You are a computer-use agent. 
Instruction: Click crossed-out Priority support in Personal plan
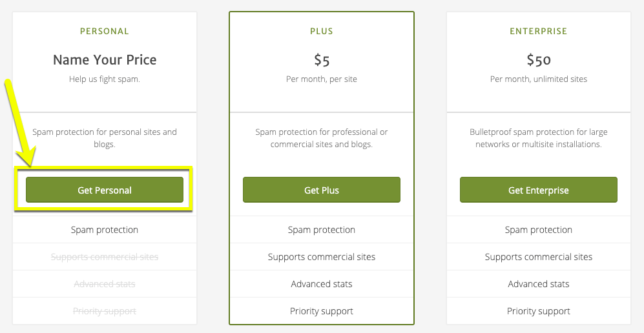105,311
